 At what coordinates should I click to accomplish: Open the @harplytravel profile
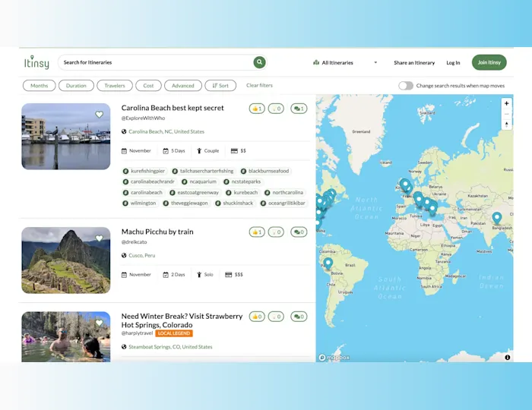137,333
